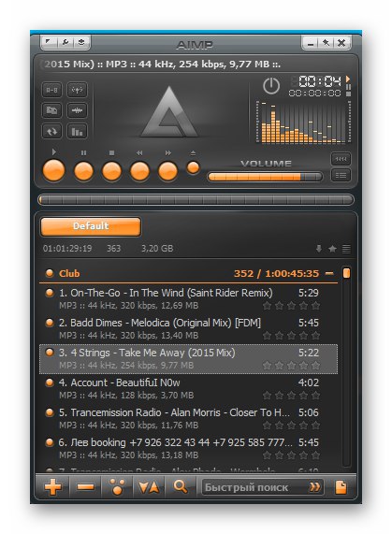Skip to the previous track
Image resolution: width=392 pixels, height=534 pixels.
point(139,171)
